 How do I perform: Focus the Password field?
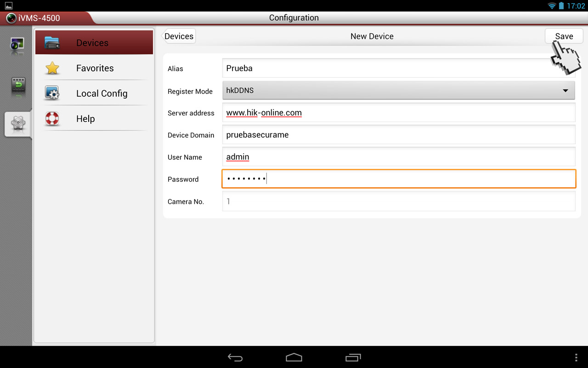(399, 179)
